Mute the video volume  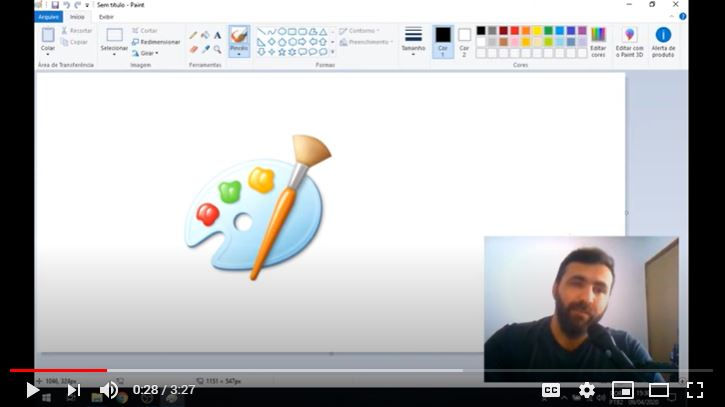point(109,390)
